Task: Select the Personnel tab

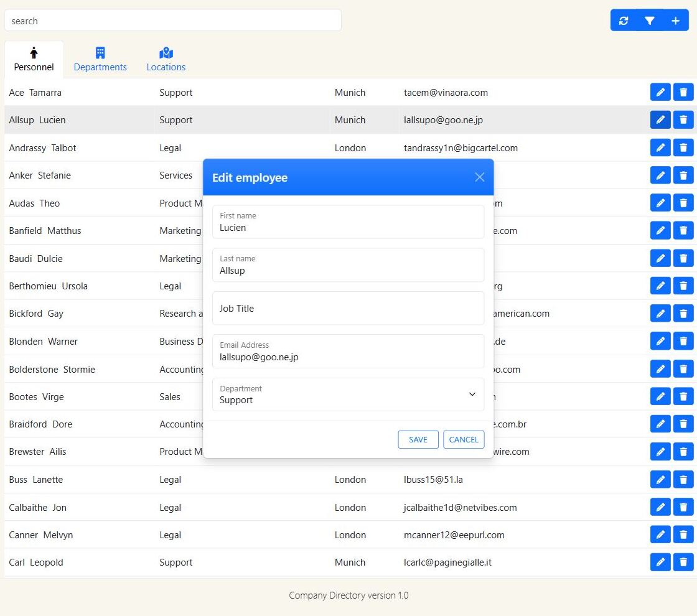Action: [34, 59]
